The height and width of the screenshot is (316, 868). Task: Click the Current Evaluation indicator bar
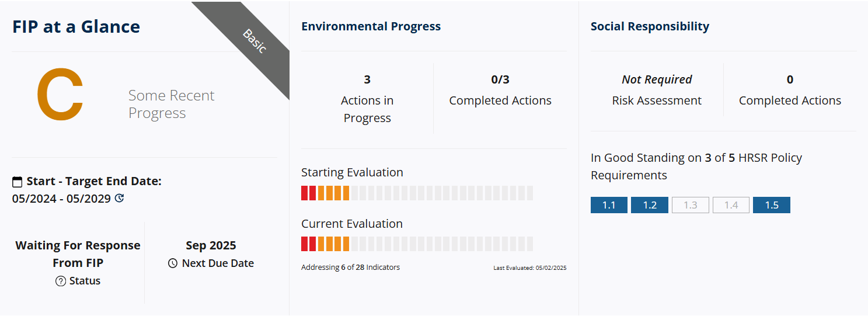tap(417, 244)
